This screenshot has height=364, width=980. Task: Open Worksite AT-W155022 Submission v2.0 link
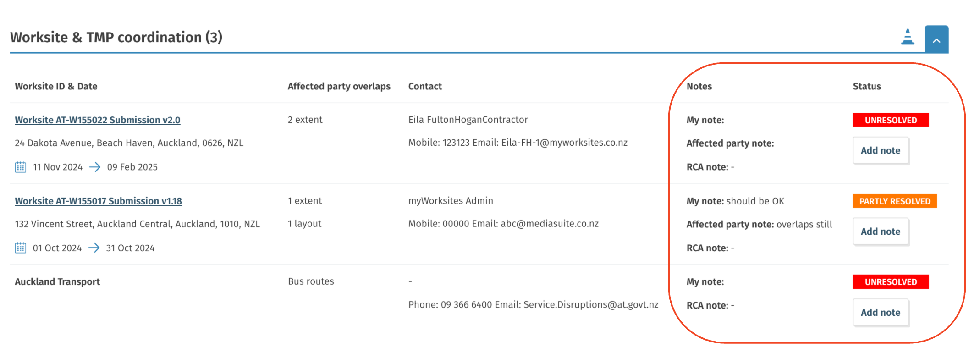(98, 120)
